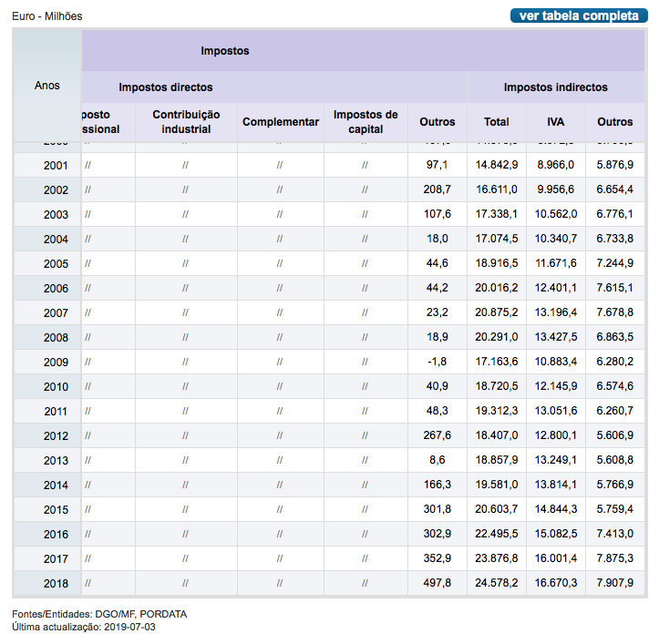Click the 'Euro - Milhões' unit label

(x=46, y=16)
